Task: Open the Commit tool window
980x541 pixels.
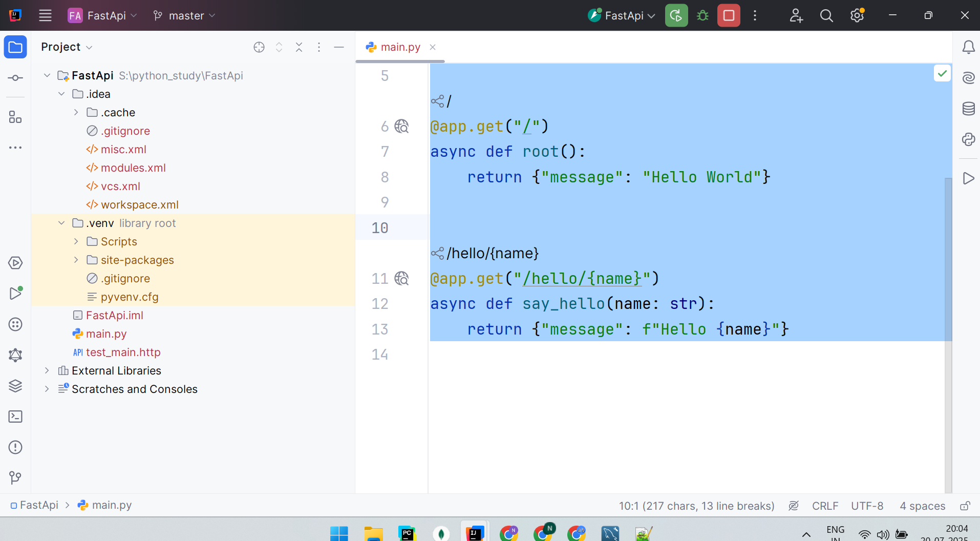Action: tap(15, 78)
